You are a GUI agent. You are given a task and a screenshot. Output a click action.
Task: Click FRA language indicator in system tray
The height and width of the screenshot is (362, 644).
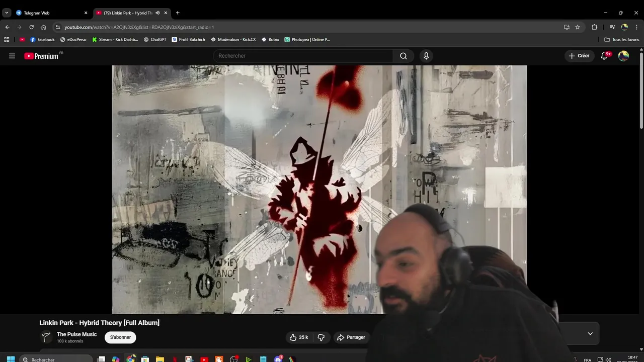(x=588, y=360)
